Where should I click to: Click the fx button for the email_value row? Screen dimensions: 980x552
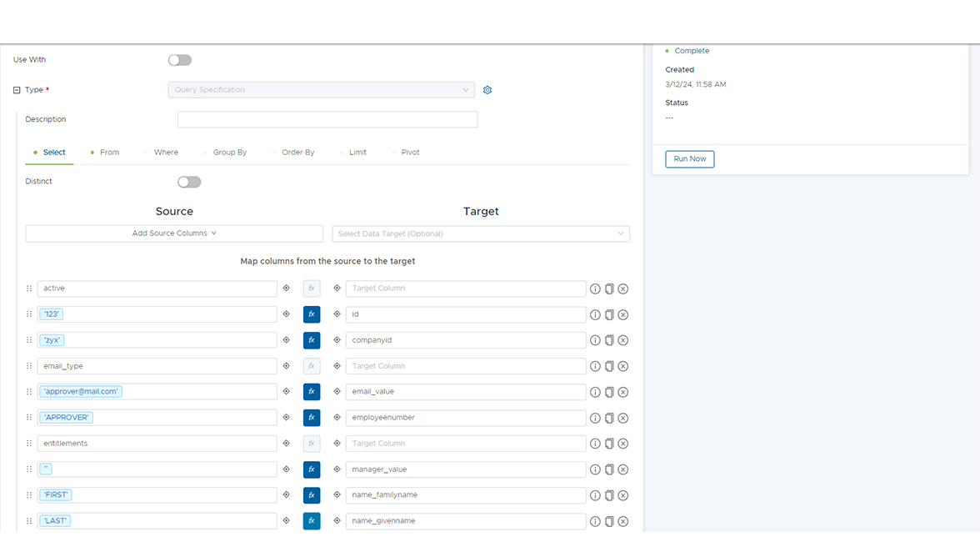click(312, 392)
